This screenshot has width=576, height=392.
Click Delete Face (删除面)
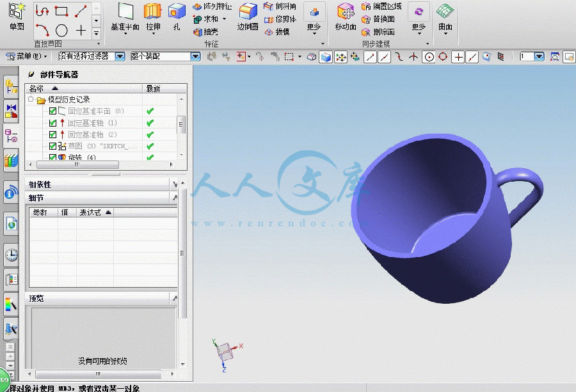coord(378,32)
